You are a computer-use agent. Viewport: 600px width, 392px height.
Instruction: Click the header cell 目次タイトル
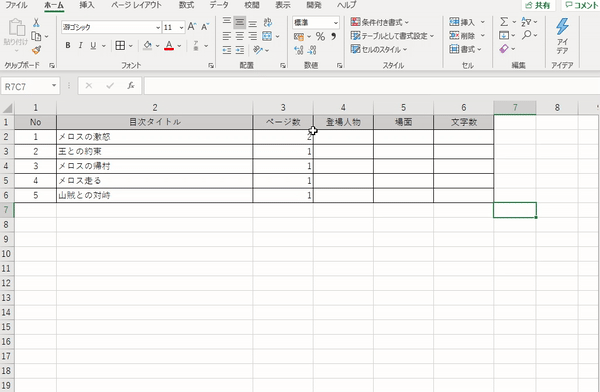coord(155,122)
